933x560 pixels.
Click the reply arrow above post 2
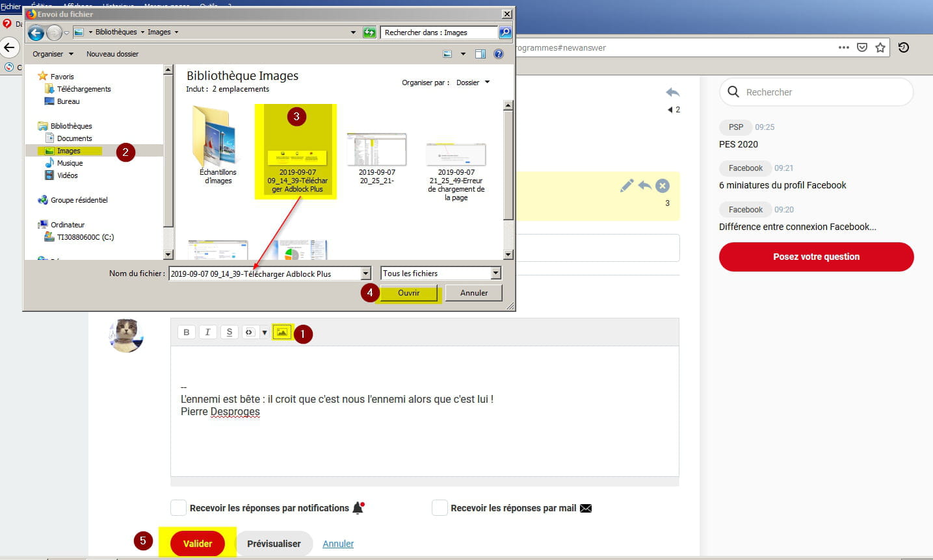pos(673,92)
